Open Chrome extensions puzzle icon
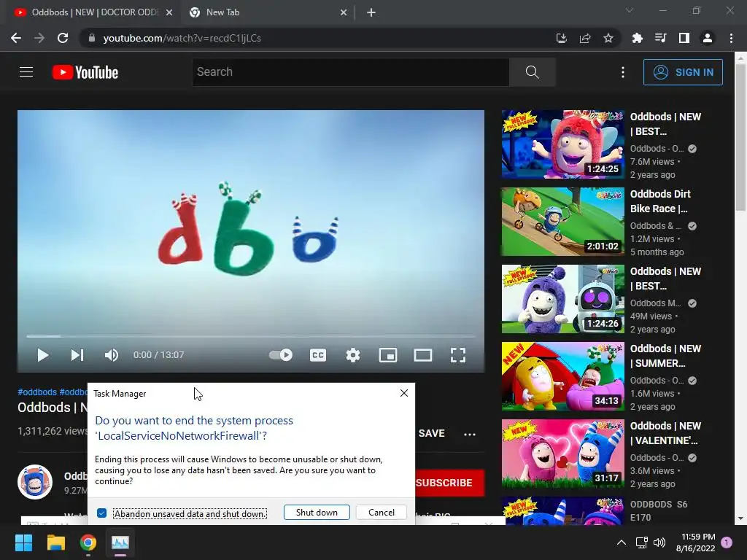The height and width of the screenshot is (560, 747). [x=638, y=38]
